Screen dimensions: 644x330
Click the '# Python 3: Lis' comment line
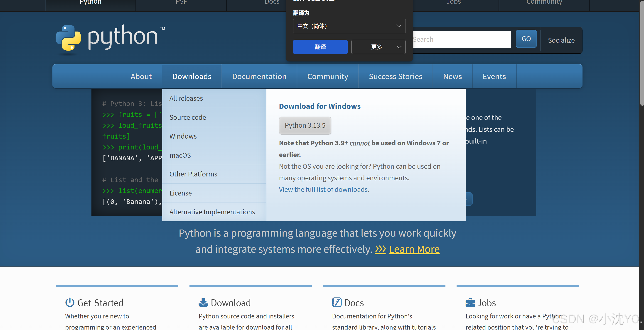pos(132,103)
